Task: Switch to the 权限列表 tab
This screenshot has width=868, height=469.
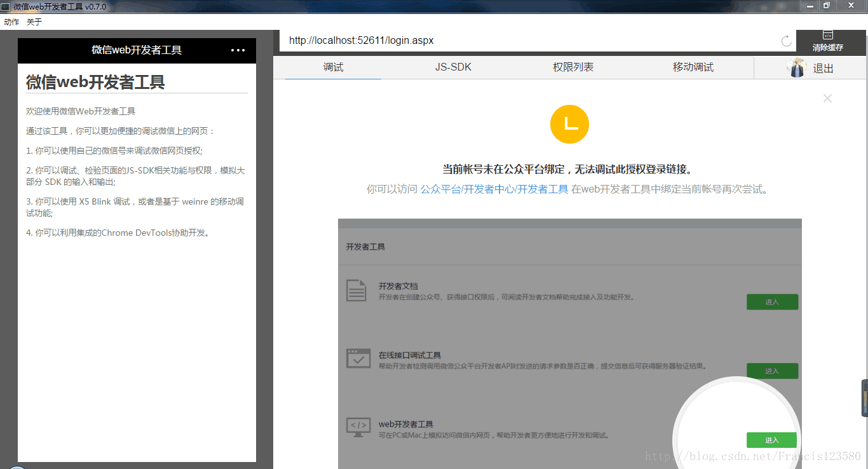Action: click(x=573, y=67)
